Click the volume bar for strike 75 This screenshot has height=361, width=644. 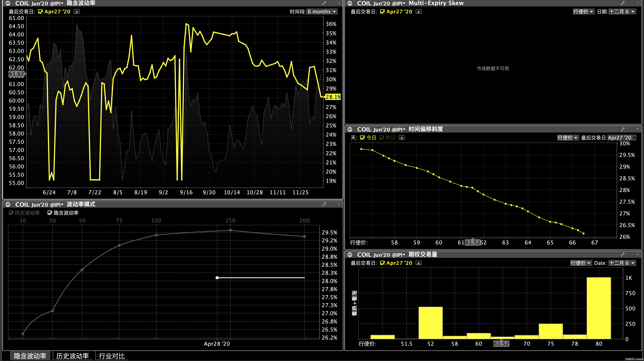(x=551, y=331)
